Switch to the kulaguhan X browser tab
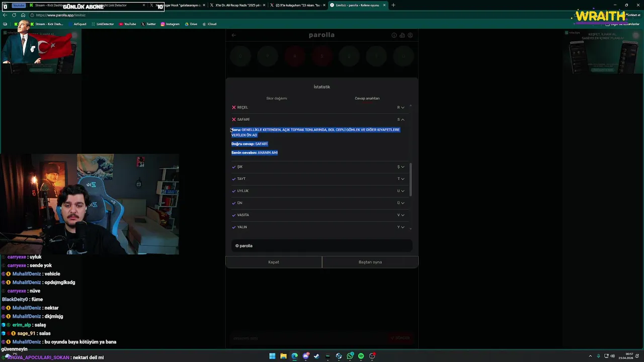Viewport: 644px width, 362px height. pos(298,5)
